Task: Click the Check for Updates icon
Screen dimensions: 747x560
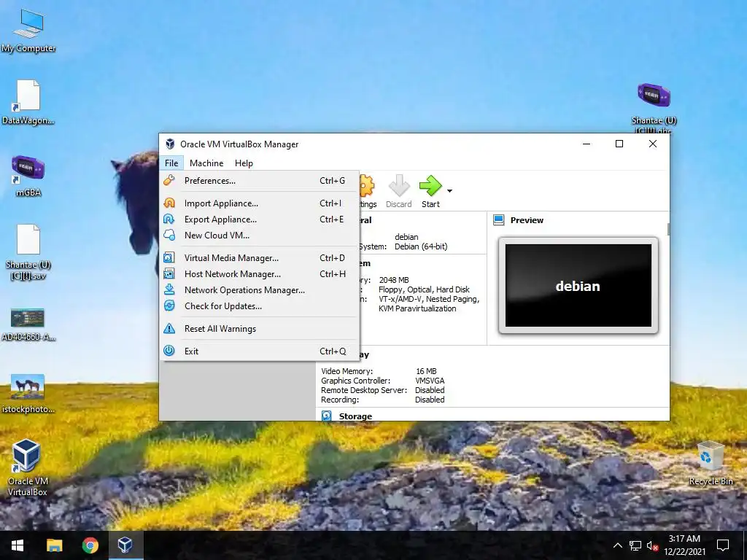Action: click(x=169, y=306)
